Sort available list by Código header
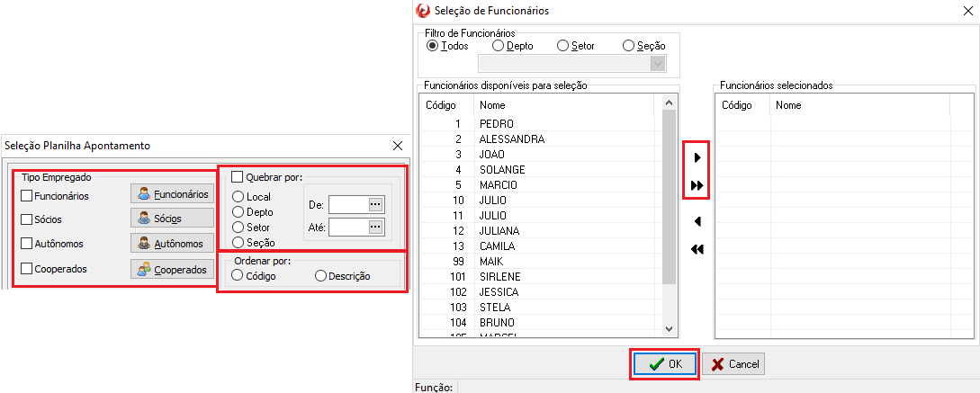The height and width of the screenshot is (393, 980). pos(446,105)
